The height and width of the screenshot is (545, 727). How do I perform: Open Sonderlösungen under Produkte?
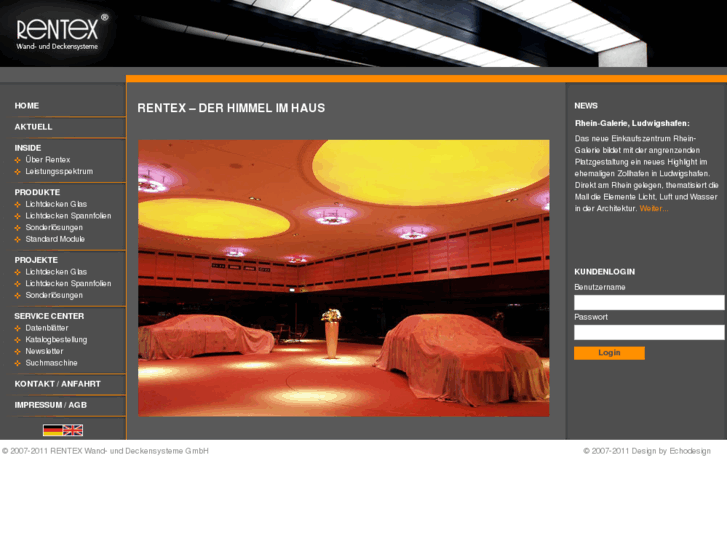(54, 227)
